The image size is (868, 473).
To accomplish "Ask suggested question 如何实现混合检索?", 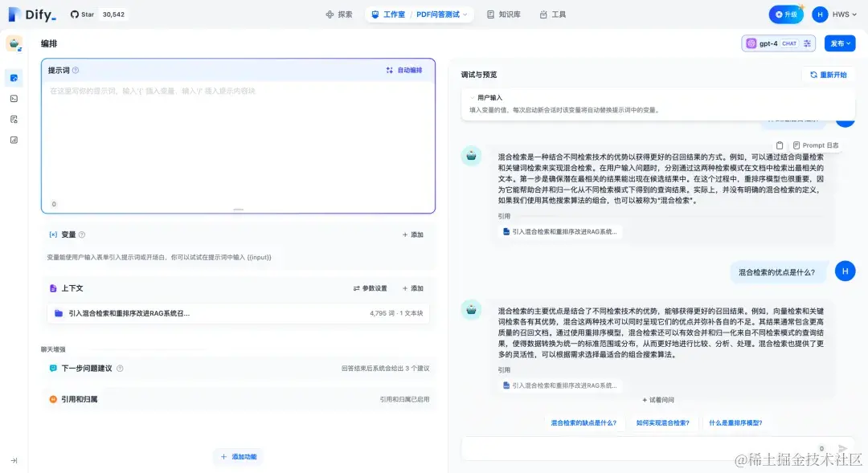I will pos(662,422).
